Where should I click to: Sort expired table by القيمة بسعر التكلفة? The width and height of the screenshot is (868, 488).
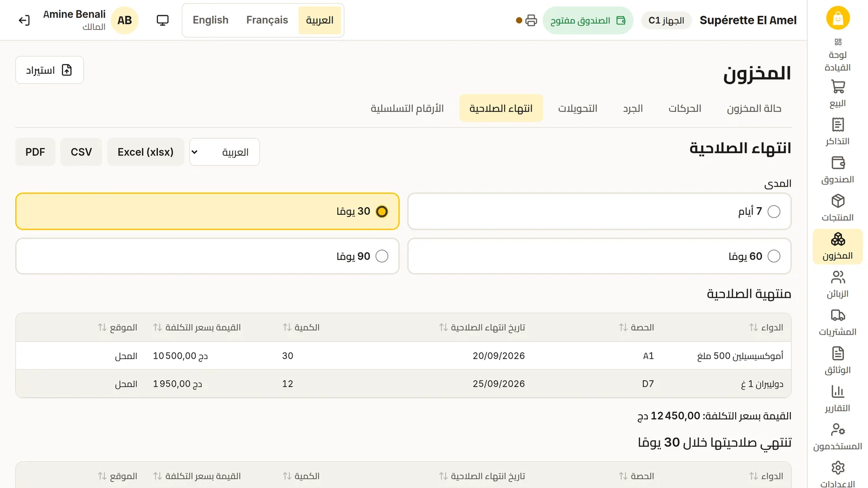tap(197, 328)
